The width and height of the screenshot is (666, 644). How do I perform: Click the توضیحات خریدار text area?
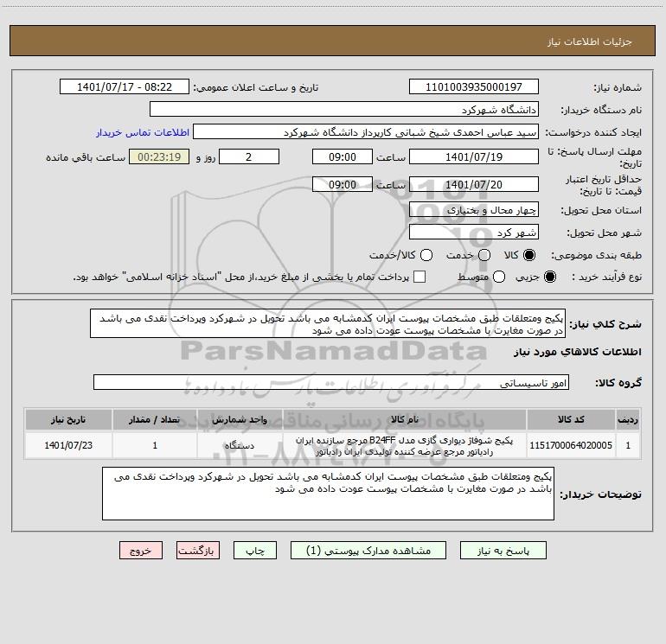pyautogui.click(x=328, y=494)
